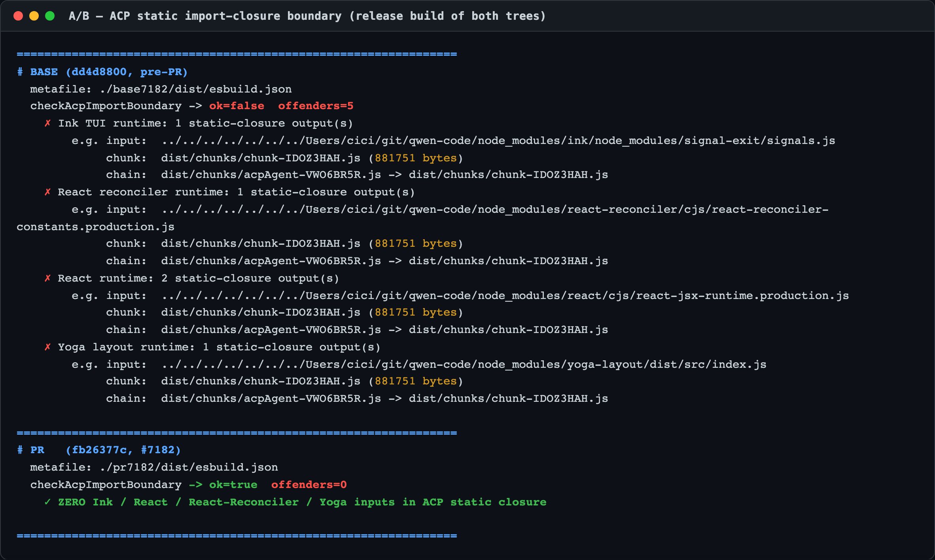Click the red ✗ beside 'Yoga layout runtime'
Viewport: 935px width, 560px height.
(x=47, y=347)
